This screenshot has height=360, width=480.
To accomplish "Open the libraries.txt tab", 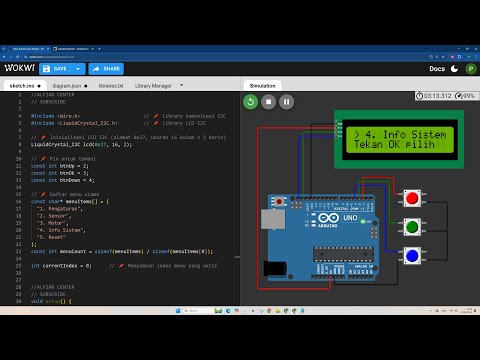I will click(x=111, y=86).
